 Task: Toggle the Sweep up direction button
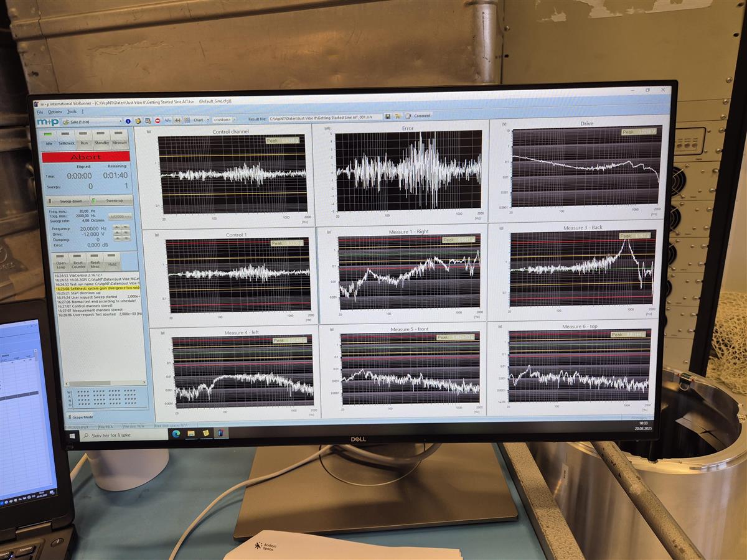(112, 201)
